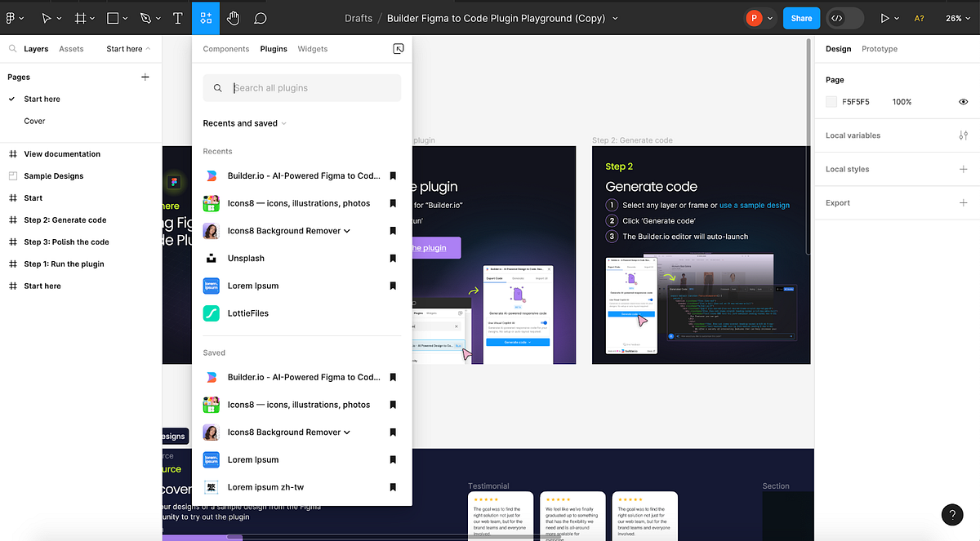The height and width of the screenshot is (541, 980).
Task: Switch to the Design tab
Action: [838, 49]
